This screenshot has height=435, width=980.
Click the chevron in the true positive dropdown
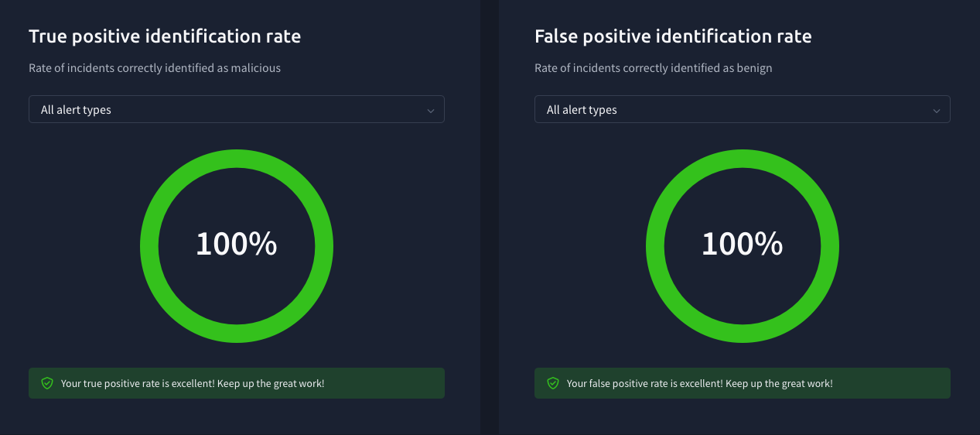pyautogui.click(x=431, y=111)
